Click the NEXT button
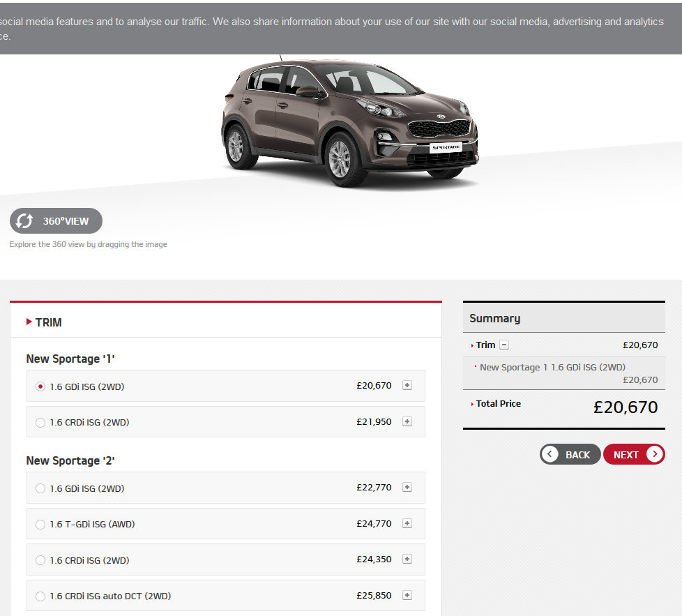This screenshot has height=616, width=682. 634,455
